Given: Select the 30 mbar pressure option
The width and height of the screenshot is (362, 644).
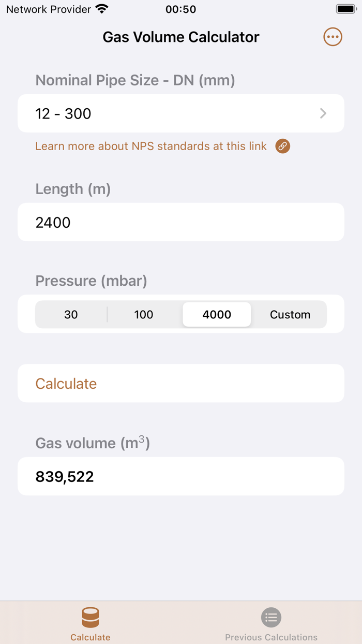Looking at the screenshot, I should click(x=71, y=314).
